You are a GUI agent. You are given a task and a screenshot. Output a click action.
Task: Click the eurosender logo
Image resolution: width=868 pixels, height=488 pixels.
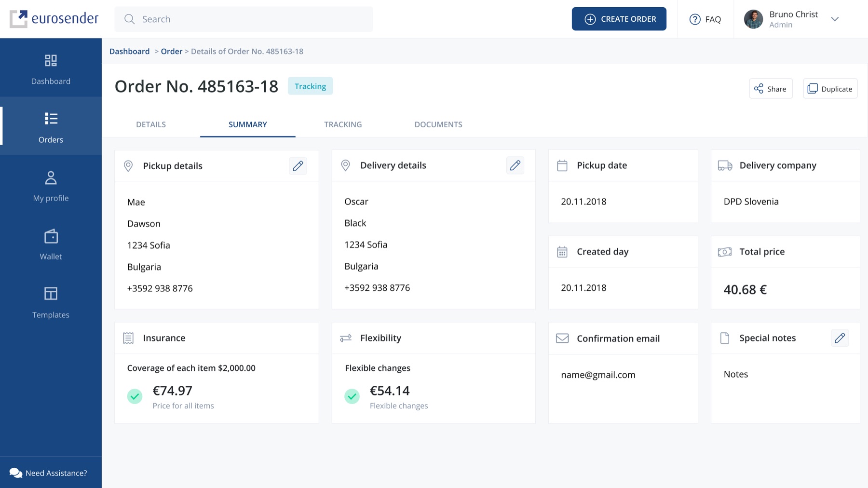click(54, 19)
